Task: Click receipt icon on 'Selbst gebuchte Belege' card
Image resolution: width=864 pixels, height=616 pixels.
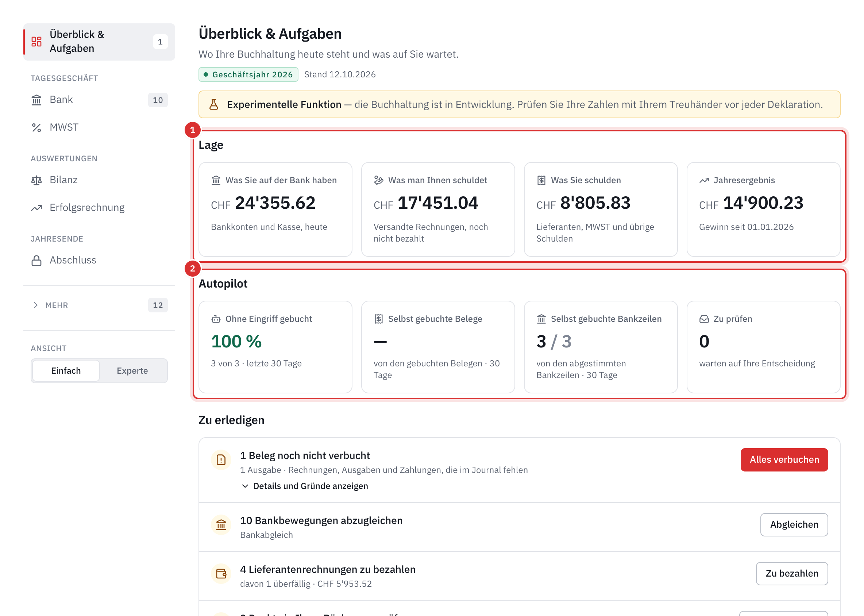Action: [378, 319]
